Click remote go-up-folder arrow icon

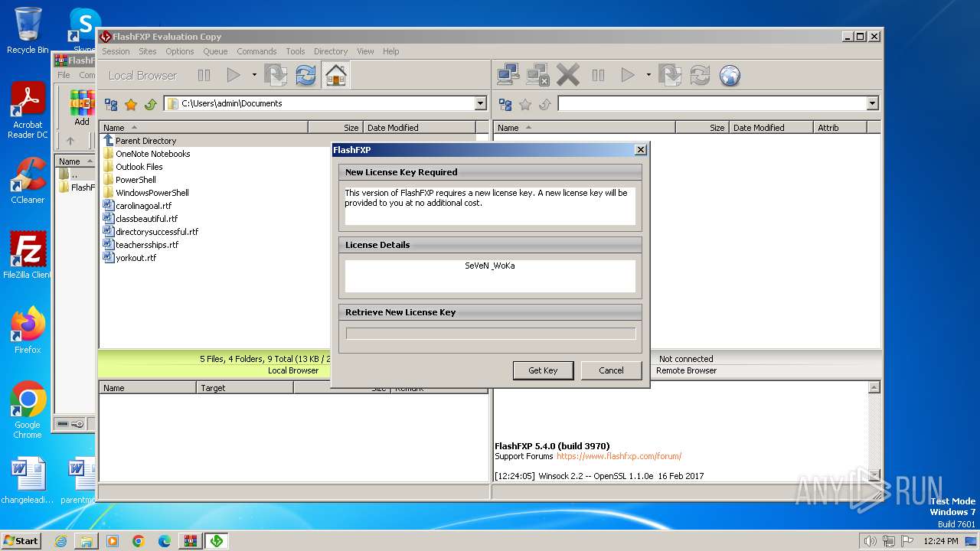(x=545, y=104)
